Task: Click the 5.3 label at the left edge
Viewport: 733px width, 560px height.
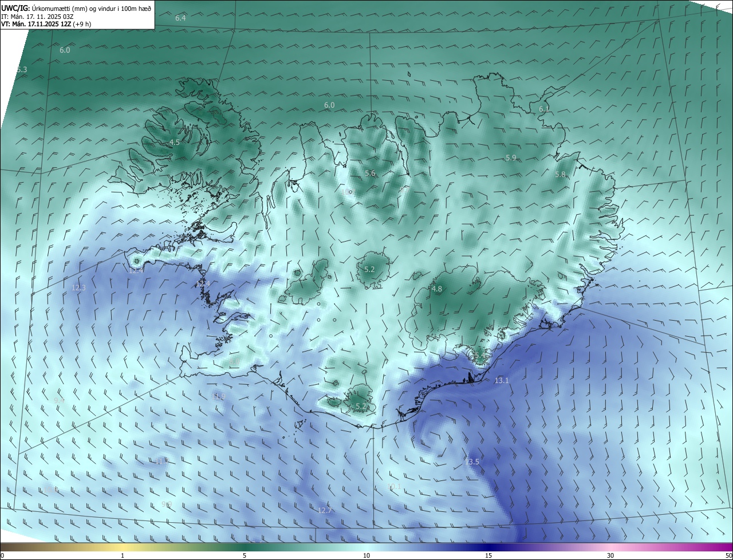Action: 22,69
